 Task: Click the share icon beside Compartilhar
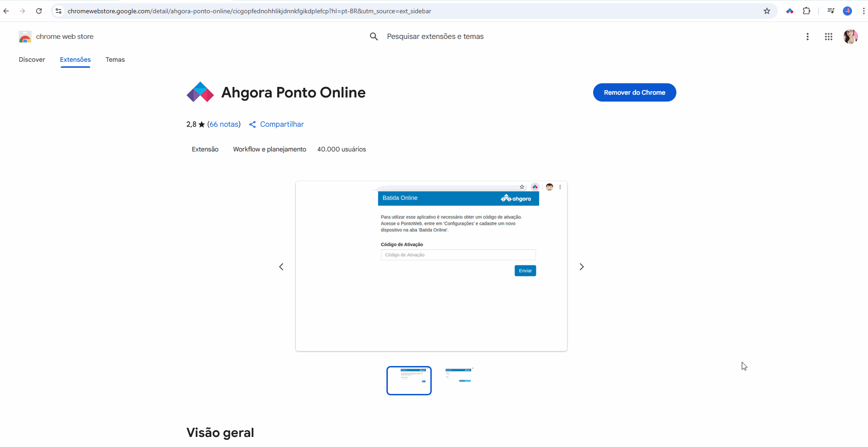[x=252, y=124]
